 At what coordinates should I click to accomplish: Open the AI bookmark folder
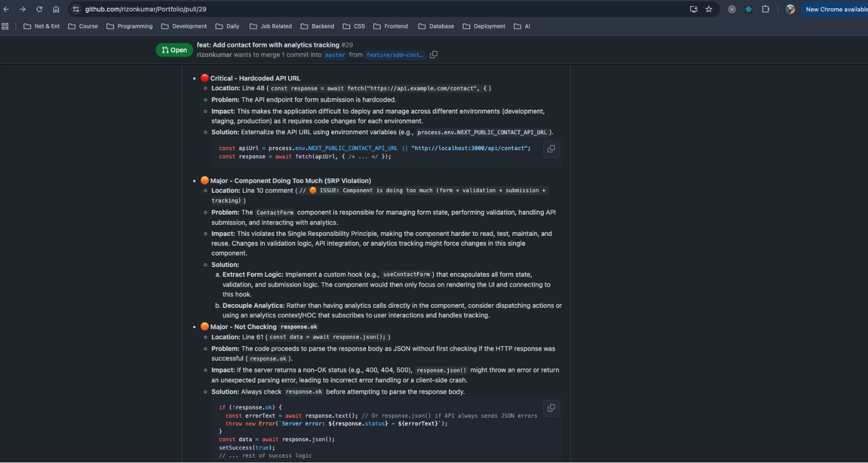[x=522, y=26]
